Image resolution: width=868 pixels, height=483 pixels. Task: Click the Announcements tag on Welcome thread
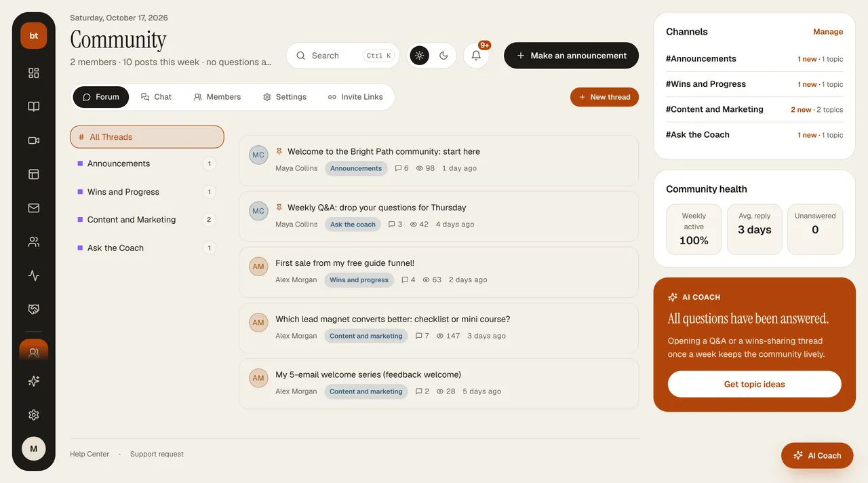pos(356,168)
